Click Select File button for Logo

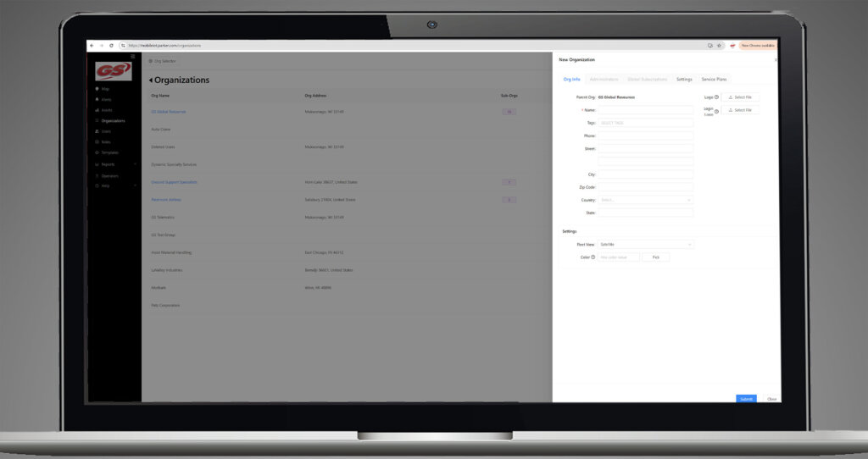point(740,97)
